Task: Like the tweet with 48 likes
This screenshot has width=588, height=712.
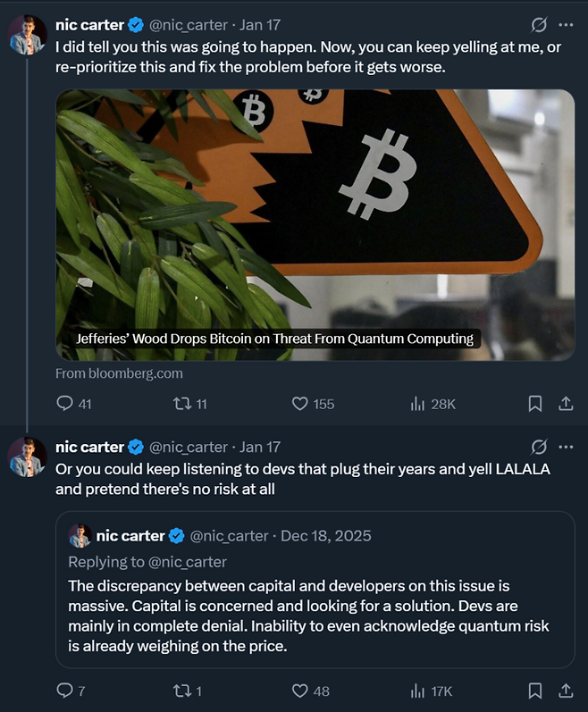Action: coord(300,691)
